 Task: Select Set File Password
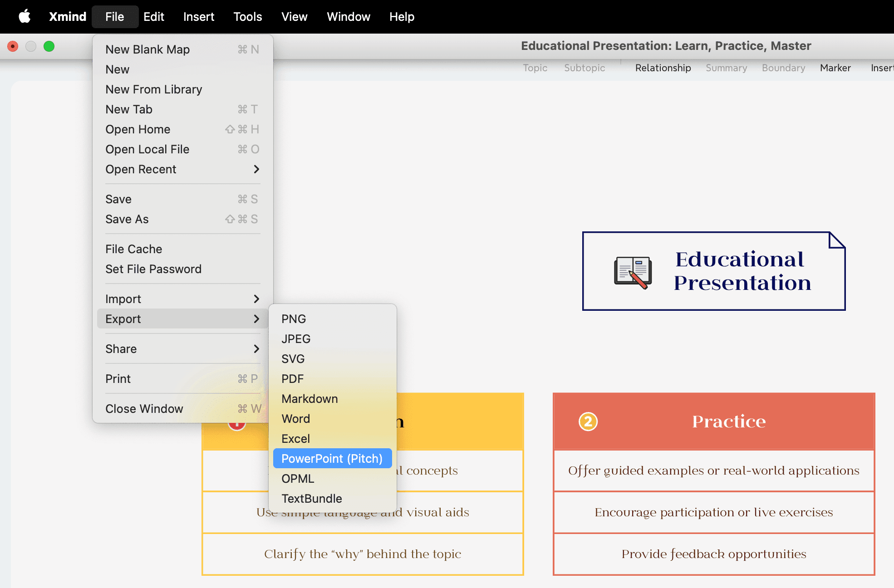[x=182, y=269]
